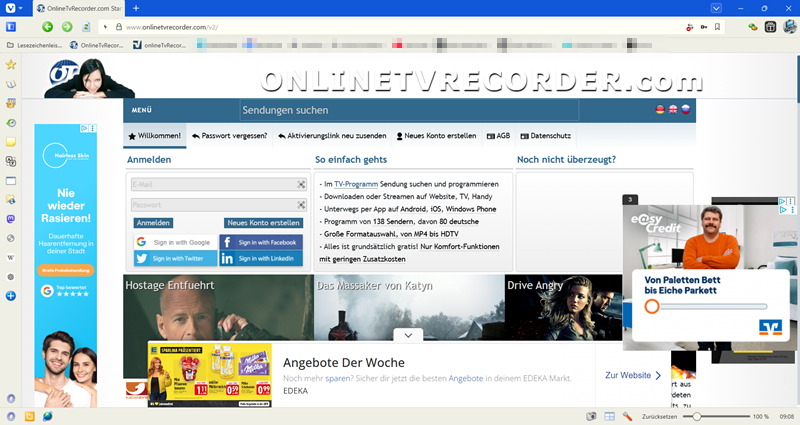Open the Vivaldi menu logo button
Viewport: 800px width, 425px height.
pos(11,8)
